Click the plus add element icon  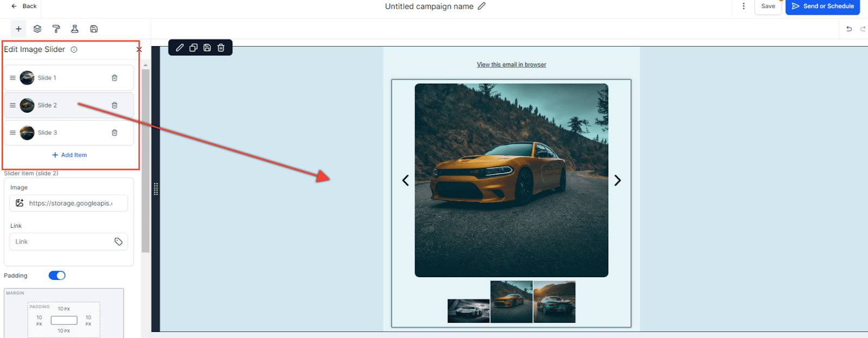pyautogui.click(x=18, y=29)
